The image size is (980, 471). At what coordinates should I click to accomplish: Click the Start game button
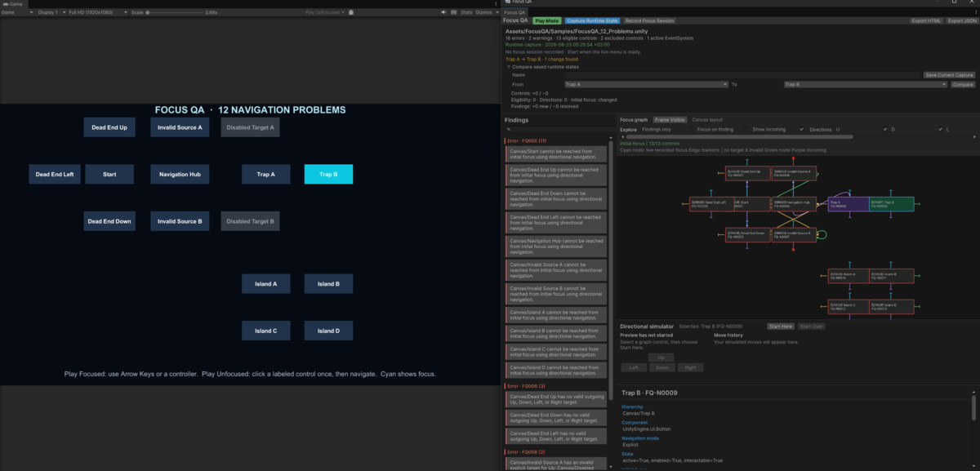(109, 174)
